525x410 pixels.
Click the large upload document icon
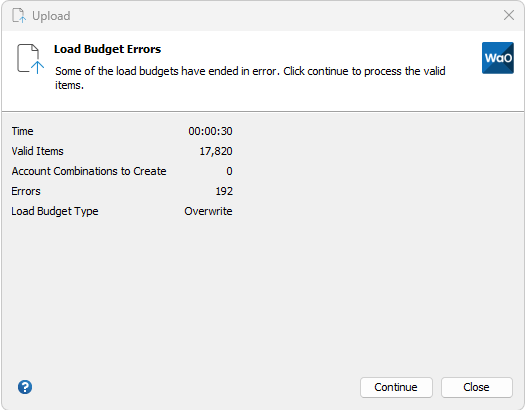point(30,59)
